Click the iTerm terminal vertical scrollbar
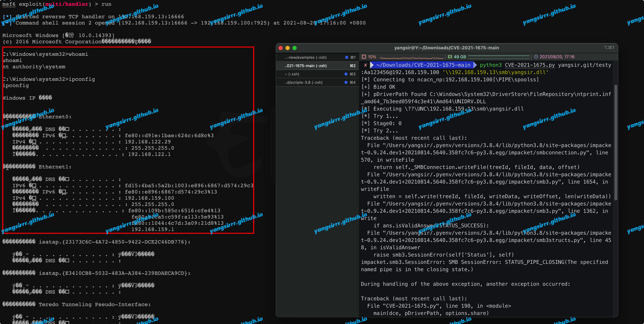The width and height of the screenshot is (644, 324). tap(616, 143)
